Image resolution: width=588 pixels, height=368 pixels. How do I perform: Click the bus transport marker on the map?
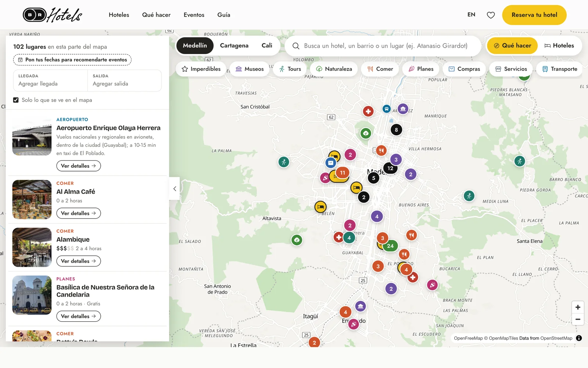(x=386, y=109)
